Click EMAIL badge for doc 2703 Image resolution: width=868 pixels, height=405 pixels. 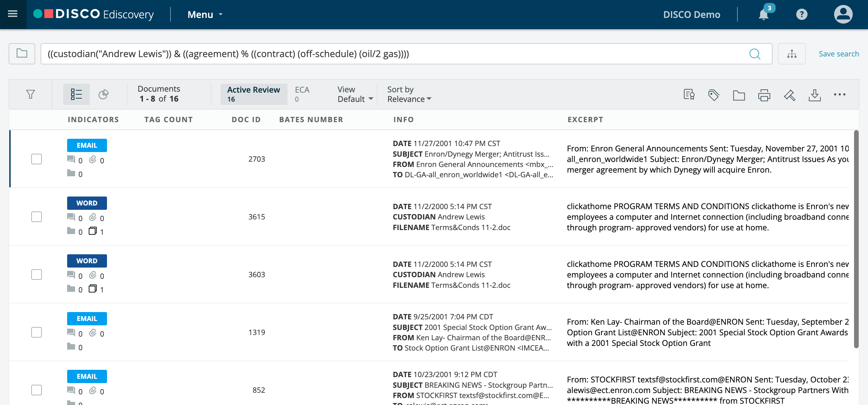click(87, 145)
